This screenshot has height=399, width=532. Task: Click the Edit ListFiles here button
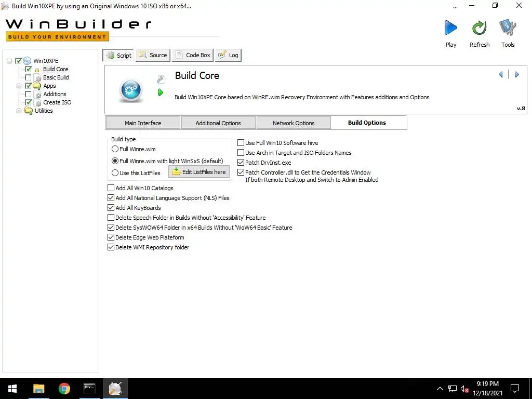[x=199, y=172]
